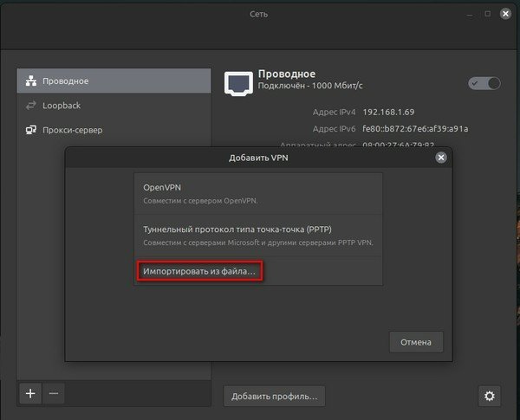Viewport: 520px width, 420px height.
Task: Click the large Ethernet port icon
Action: pyautogui.click(x=238, y=83)
